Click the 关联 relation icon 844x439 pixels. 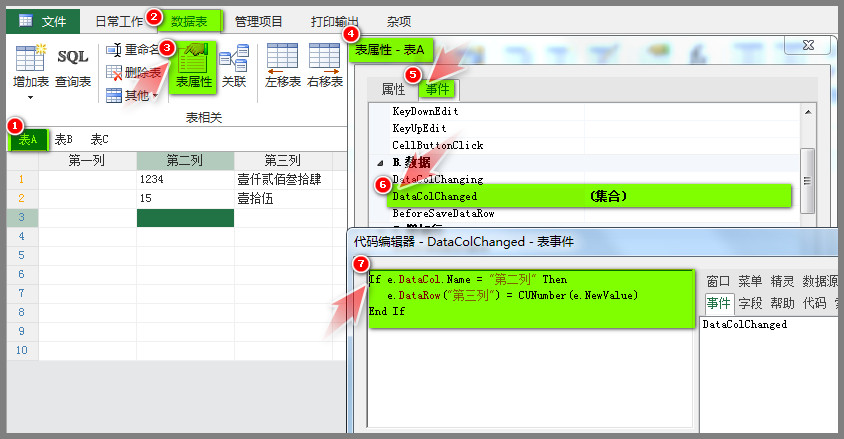tap(233, 66)
